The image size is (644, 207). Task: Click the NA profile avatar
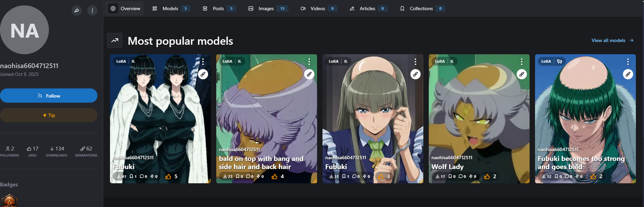(24, 30)
